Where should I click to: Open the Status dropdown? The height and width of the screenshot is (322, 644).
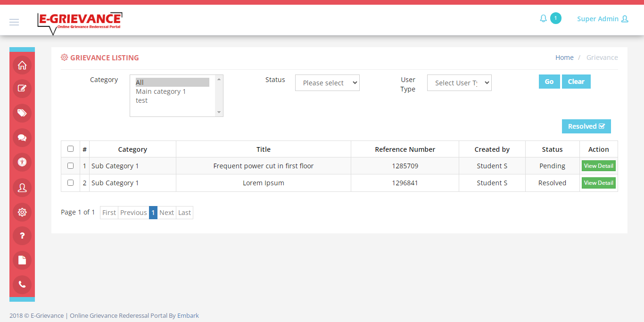tap(327, 83)
